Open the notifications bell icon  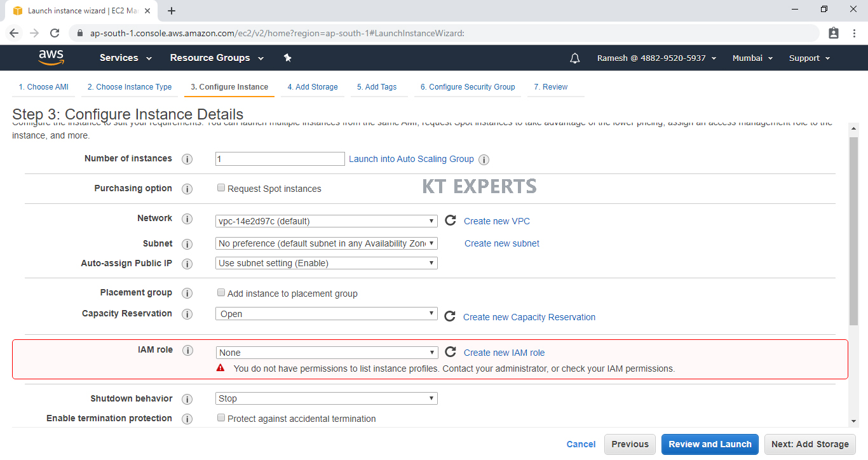click(x=575, y=58)
